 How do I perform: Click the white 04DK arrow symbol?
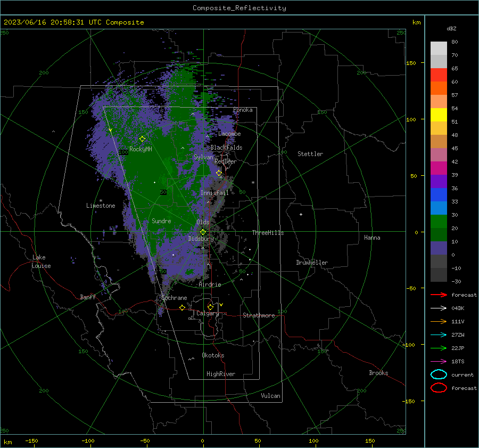click(439, 308)
